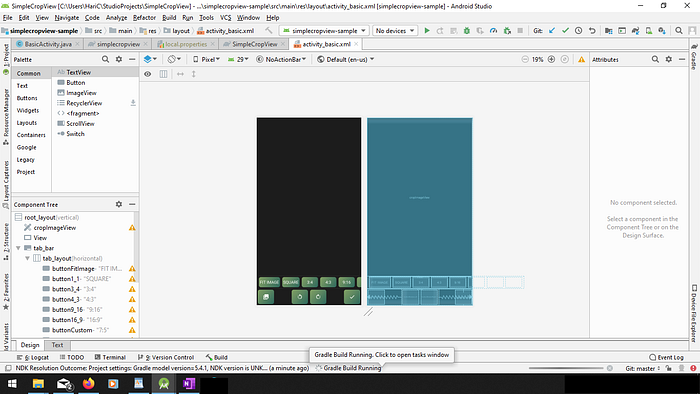This screenshot has width=700, height=394.
Task: Show layout warnings triangle icon
Action: [x=581, y=59]
